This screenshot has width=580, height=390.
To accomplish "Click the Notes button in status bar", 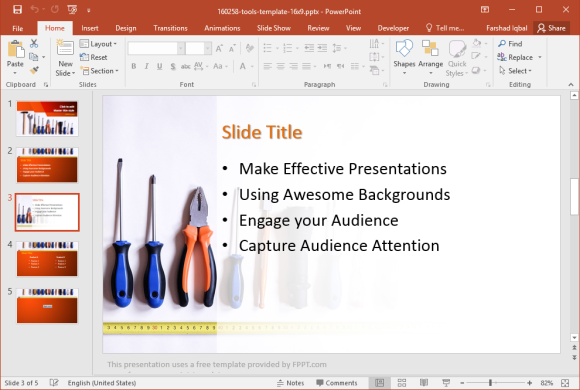I will tap(291, 383).
